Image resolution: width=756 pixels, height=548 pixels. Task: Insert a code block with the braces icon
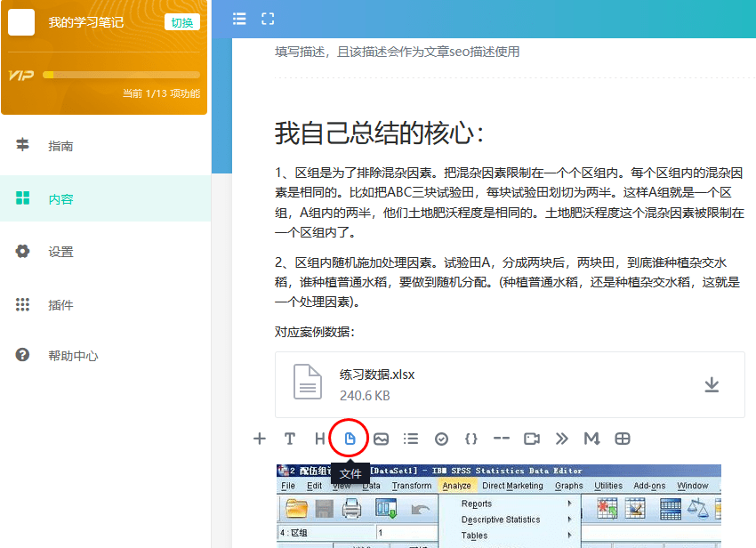[470, 439]
